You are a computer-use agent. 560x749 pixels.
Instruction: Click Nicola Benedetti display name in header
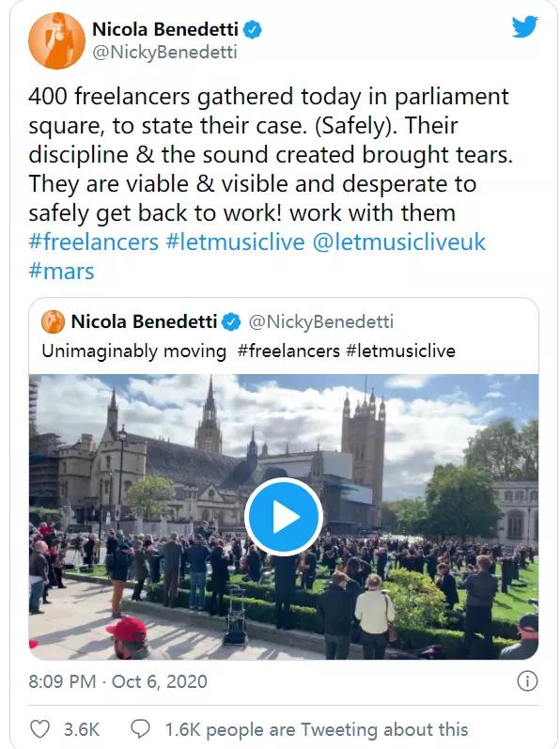click(165, 29)
